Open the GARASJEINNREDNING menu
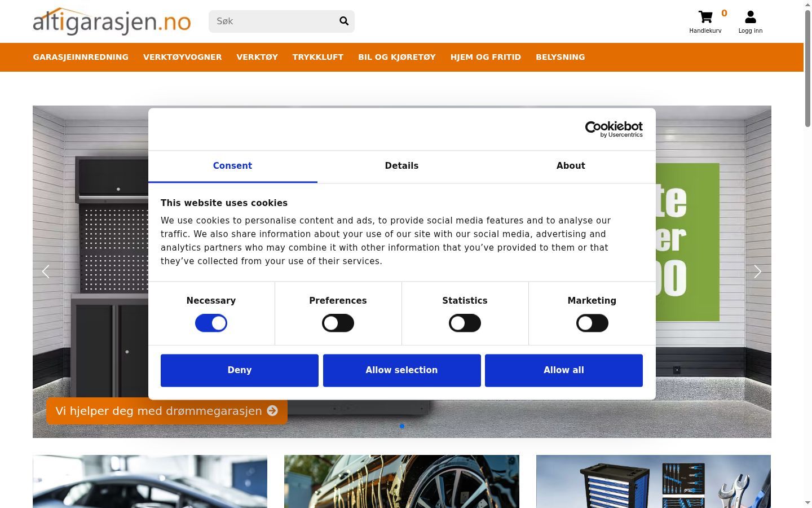 (81, 57)
